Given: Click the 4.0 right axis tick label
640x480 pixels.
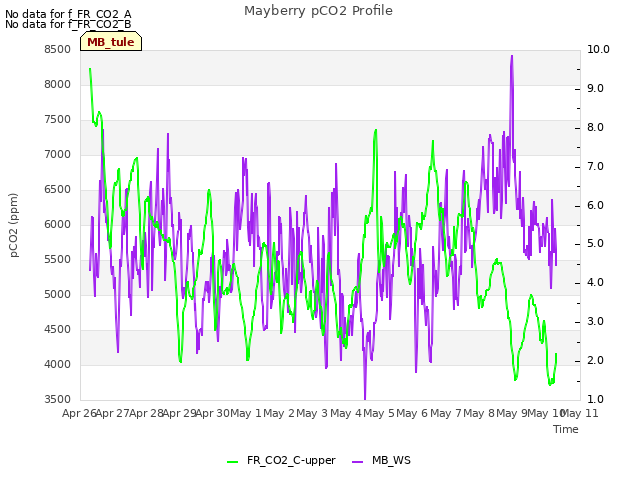Looking at the screenshot, I should click(x=596, y=282).
